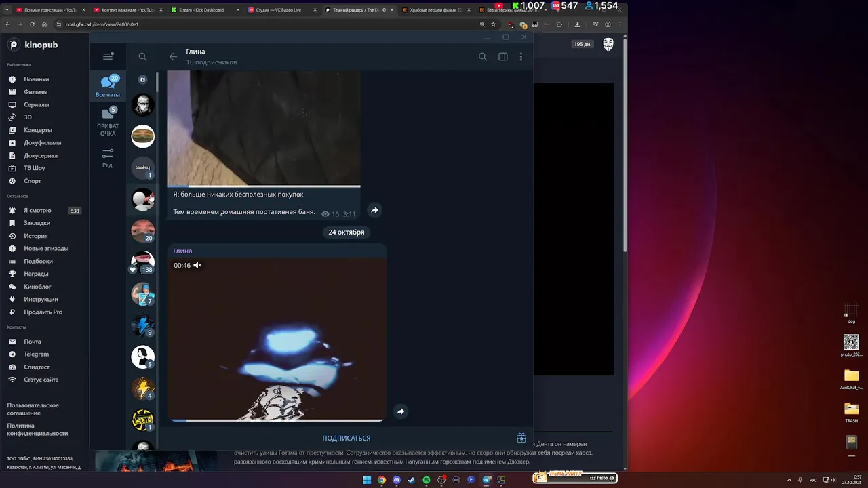Screen dimensions: 868x488
Task: Open Статус сайта link
Action: tap(41, 380)
